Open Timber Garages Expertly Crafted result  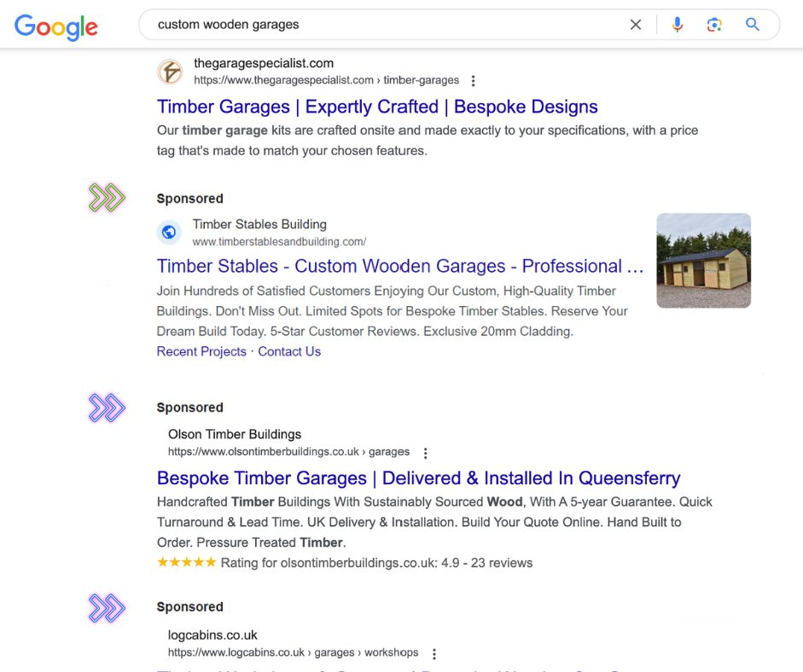click(377, 107)
